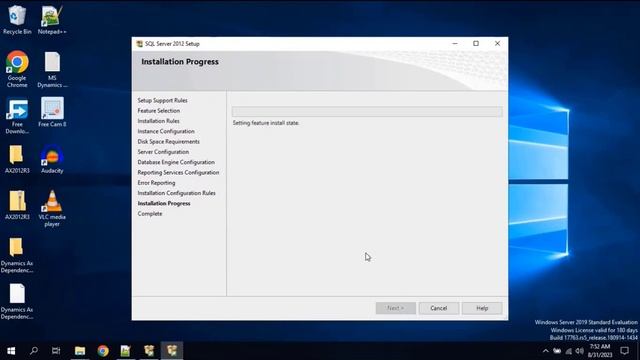Open the taskbar search icon
The width and height of the screenshot is (640, 360).
click(x=34, y=351)
